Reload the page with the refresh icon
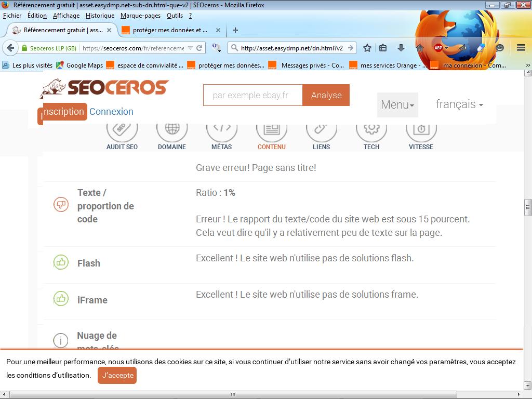532x399 pixels. (x=199, y=48)
